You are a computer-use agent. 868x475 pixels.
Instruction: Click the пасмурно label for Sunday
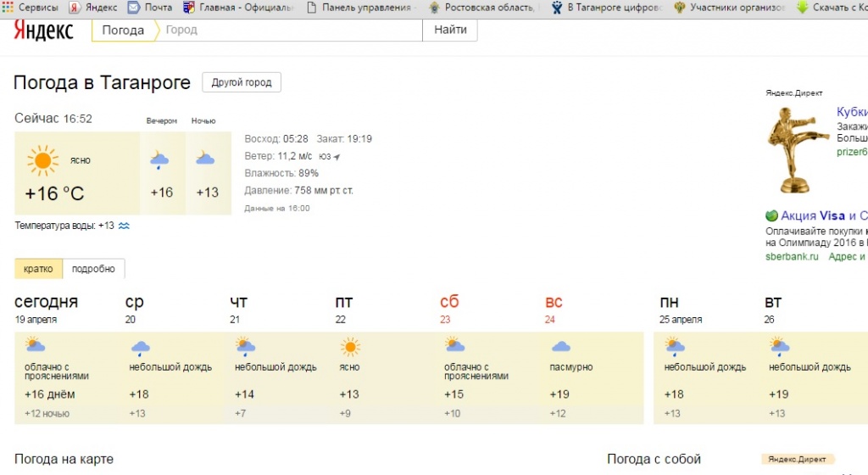tap(571, 367)
